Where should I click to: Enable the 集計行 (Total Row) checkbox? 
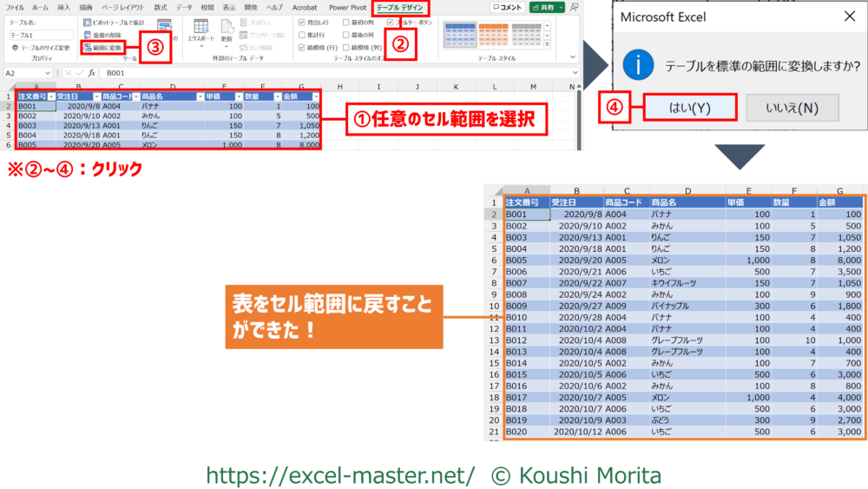[x=301, y=35]
